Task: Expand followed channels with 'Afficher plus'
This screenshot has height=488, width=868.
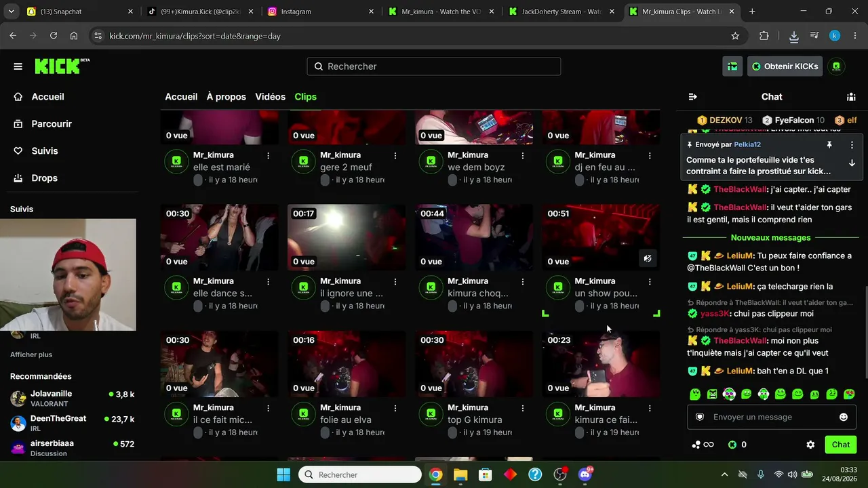Action: [x=31, y=354]
